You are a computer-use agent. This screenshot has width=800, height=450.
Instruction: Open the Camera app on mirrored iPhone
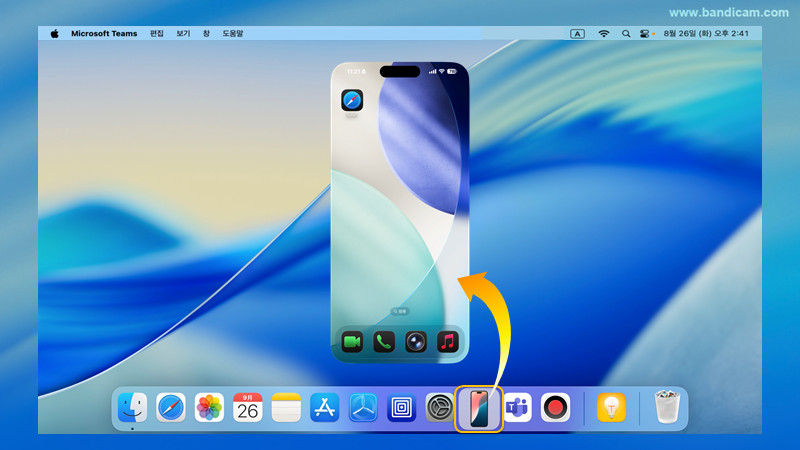pos(416,342)
